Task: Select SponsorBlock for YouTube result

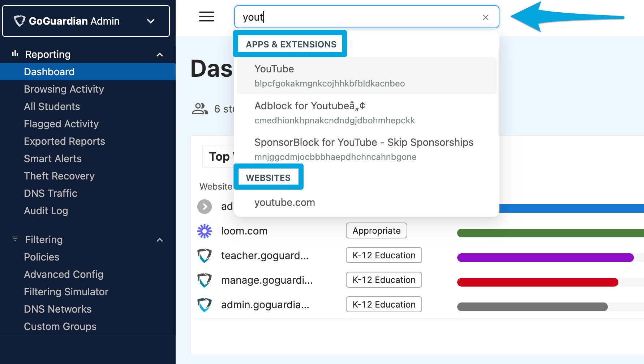Action: [366, 149]
